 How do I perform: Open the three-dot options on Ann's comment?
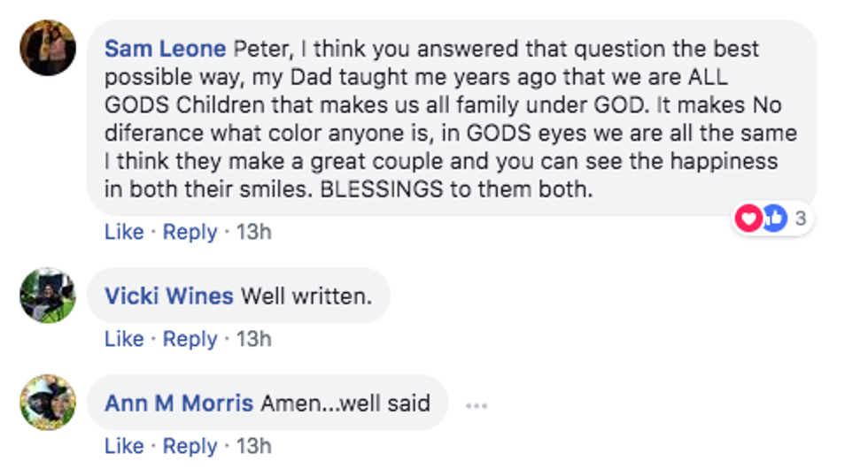(x=477, y=405)
